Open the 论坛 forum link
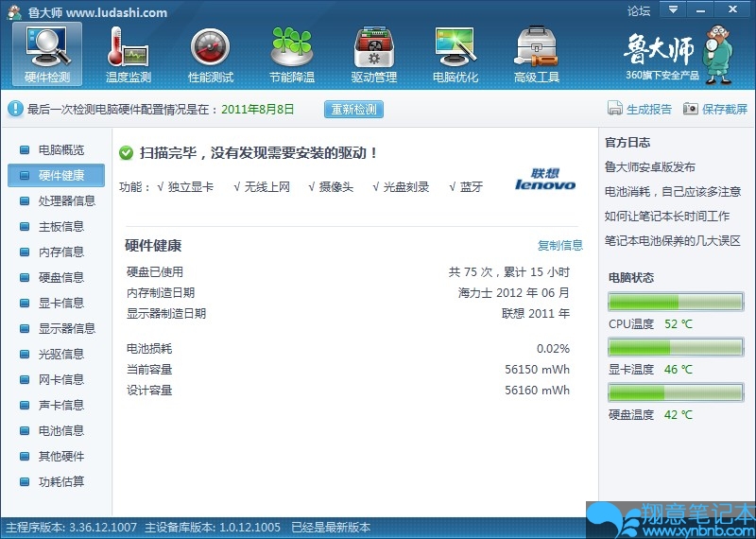This screenshot has height=539, width=756. point(639,11)
